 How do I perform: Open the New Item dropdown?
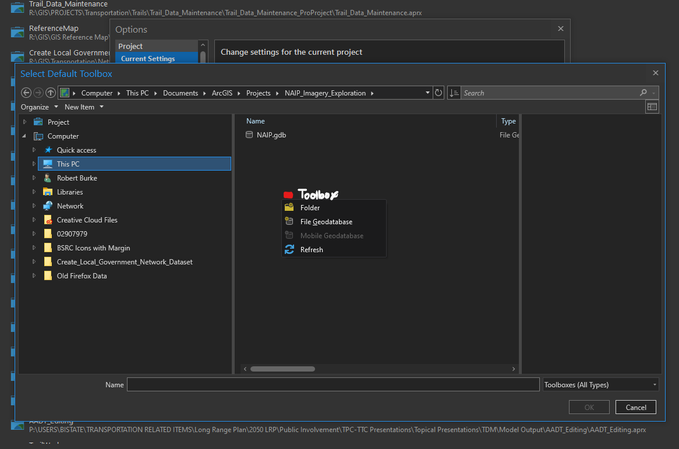[x=84, y=107]
